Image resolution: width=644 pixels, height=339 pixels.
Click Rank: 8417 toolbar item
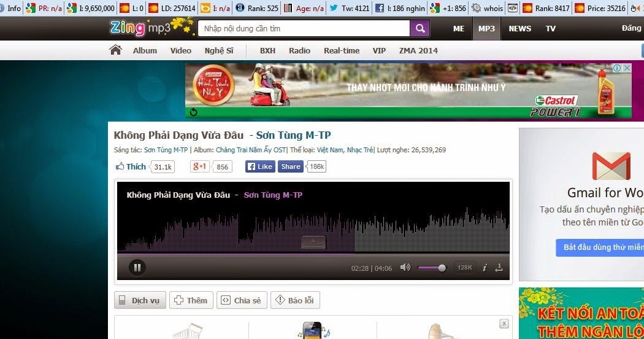pyautogui.click(x=546, y=8)
